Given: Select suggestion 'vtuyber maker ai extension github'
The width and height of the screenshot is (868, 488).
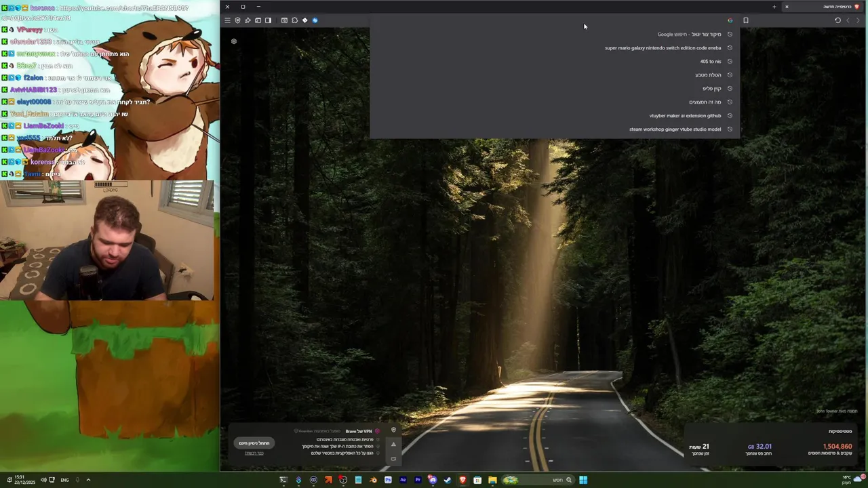Looking at the screenshot, I should (x=555, y=116).
